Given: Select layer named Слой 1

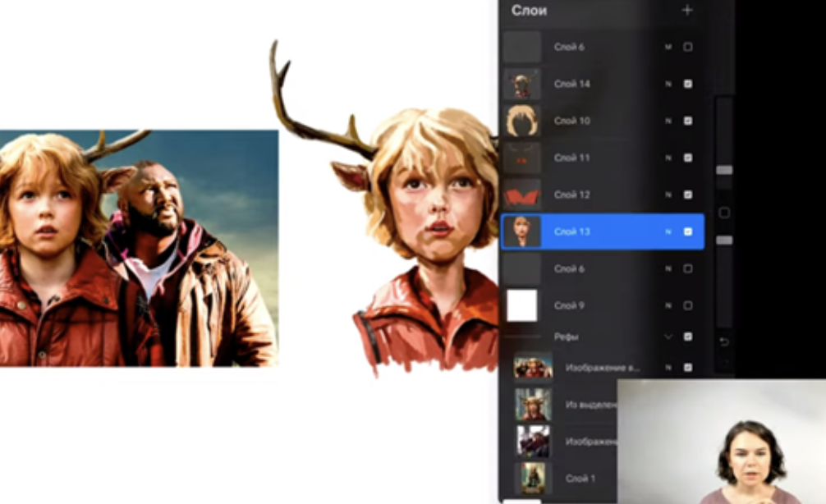Looking at the screenshot, I should point(580,479).
